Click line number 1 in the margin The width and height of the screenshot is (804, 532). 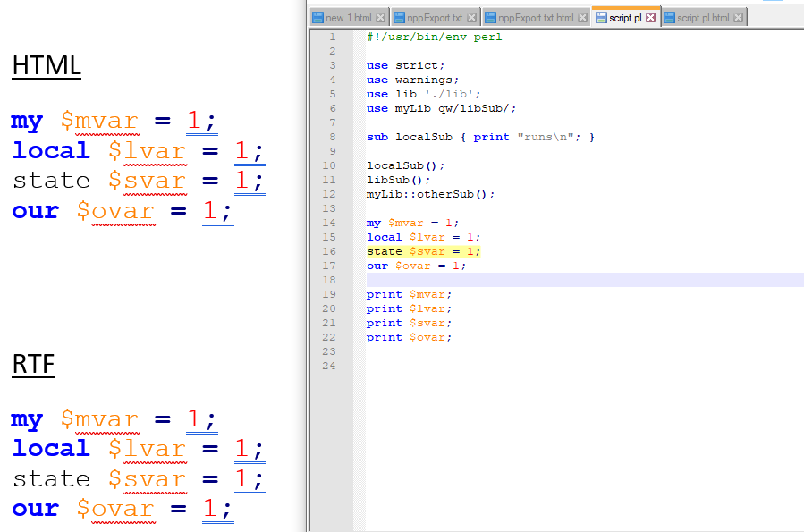(x=333, y=37)
